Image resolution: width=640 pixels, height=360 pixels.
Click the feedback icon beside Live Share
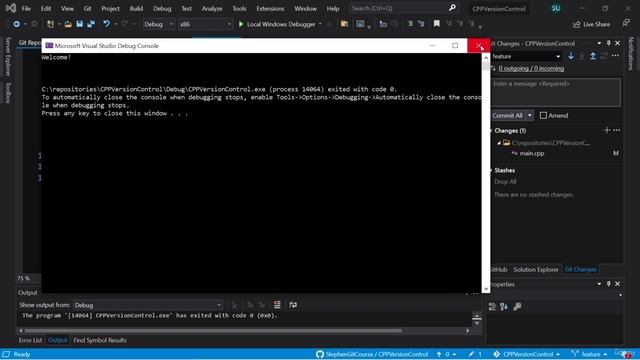tap(626, 23)
